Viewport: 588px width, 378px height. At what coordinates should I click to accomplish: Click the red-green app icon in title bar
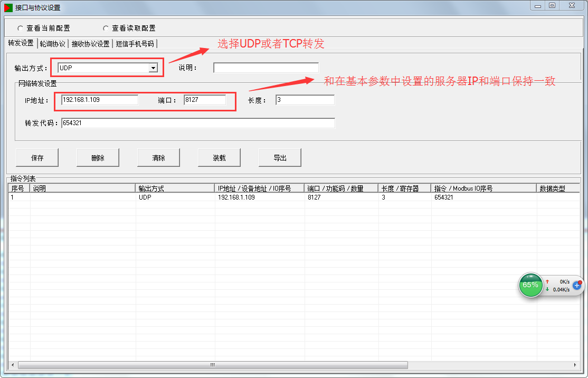pyautogui.click(x=8, y=7)
